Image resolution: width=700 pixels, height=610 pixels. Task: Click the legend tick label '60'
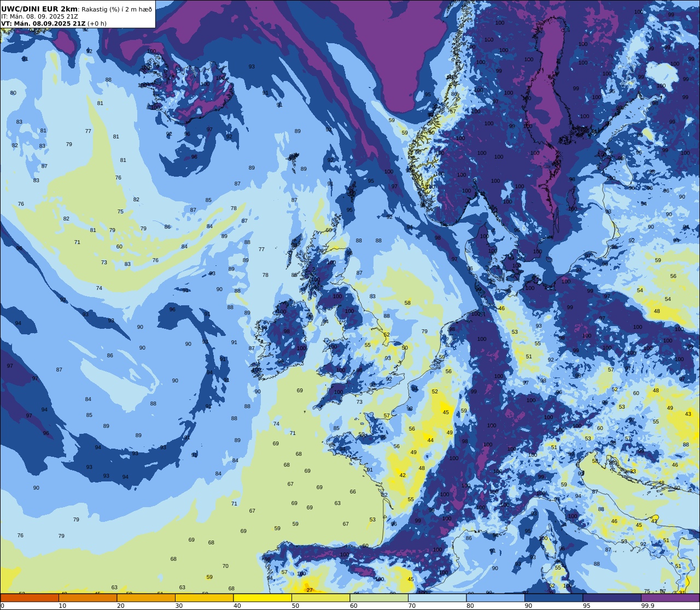coord(353,606)
